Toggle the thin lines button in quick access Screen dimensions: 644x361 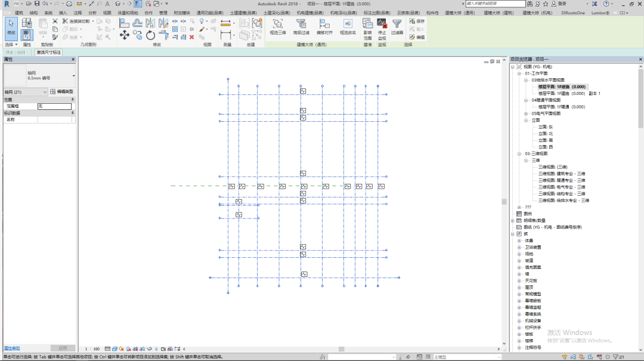138,4
